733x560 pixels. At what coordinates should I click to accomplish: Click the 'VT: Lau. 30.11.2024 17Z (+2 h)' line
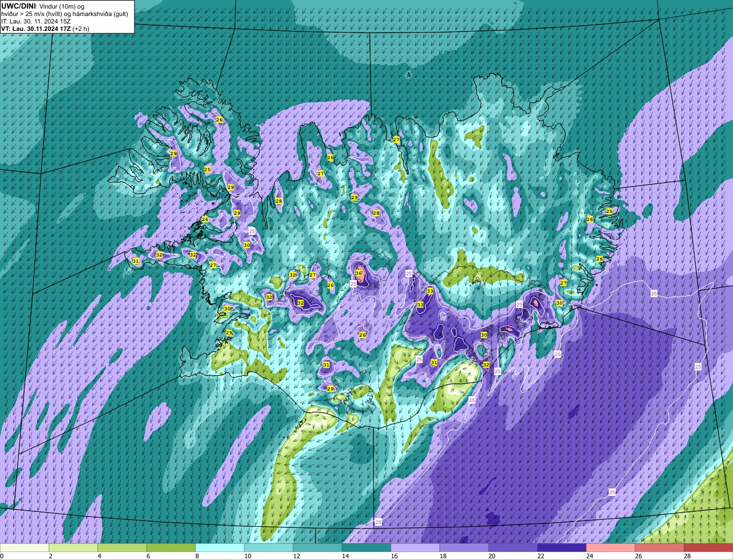(x=45, y=29)
